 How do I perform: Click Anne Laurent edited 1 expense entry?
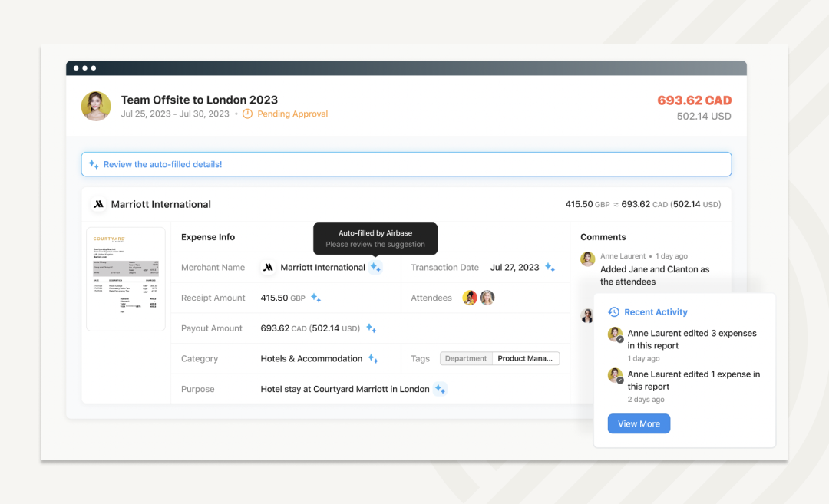click(x=693, y=380)
